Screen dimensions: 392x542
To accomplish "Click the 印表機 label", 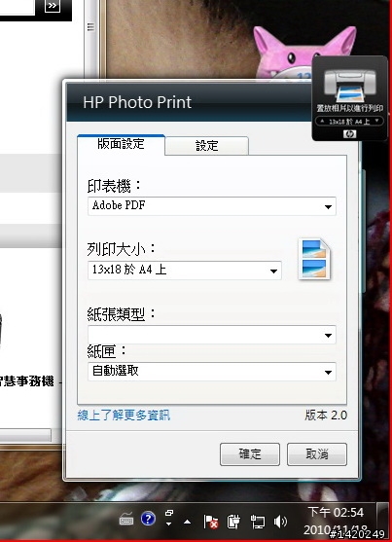I will click(x=115, y=186).
